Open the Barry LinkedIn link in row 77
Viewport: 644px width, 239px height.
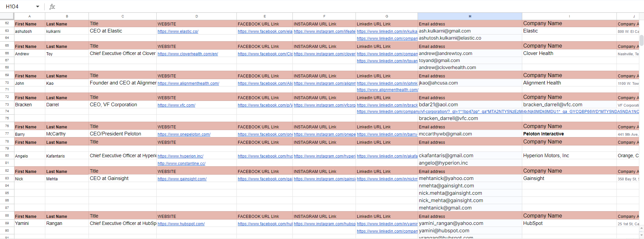387,134
